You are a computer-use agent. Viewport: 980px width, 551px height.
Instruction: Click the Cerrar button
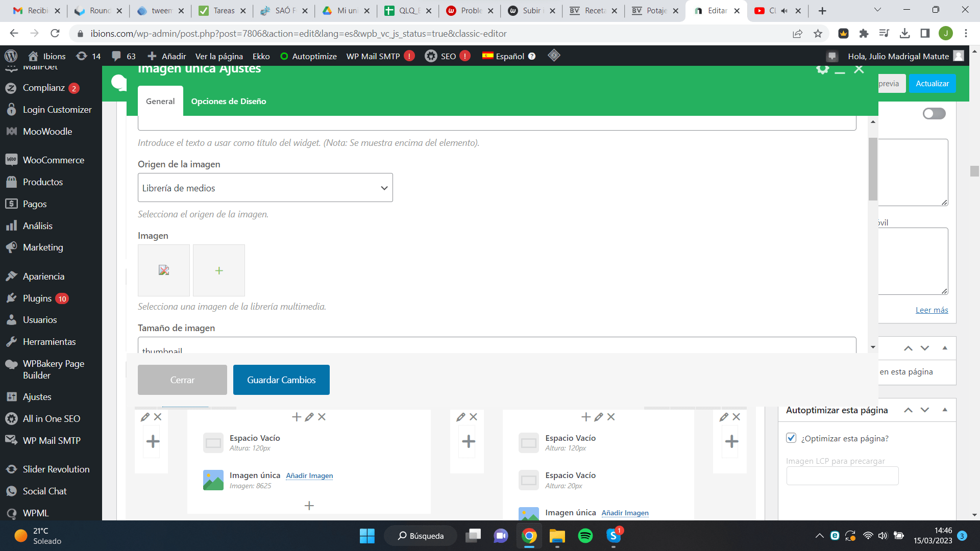point(182,380)
